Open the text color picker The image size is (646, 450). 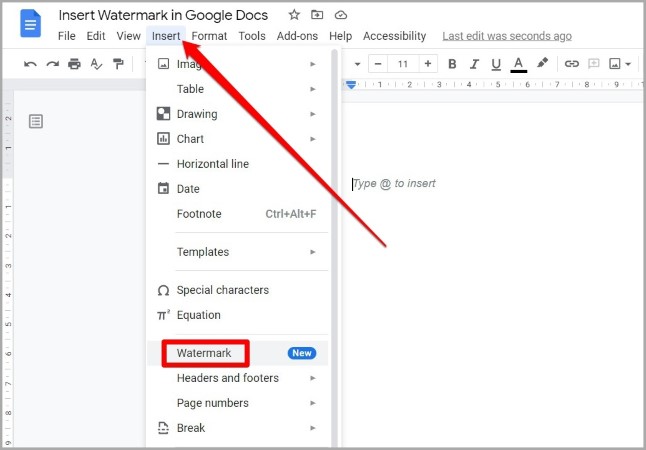tap(519, 65)
